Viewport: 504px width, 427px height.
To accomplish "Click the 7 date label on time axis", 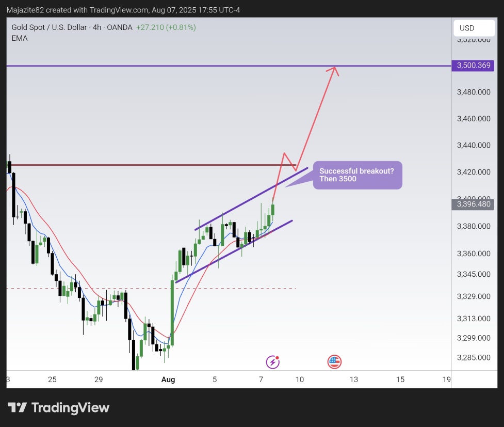I will tap(261, 379).
